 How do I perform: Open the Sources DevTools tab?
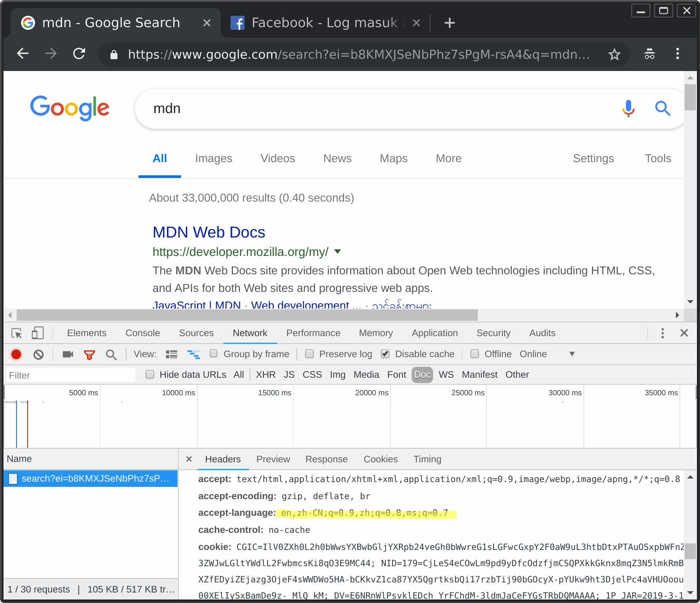click(x=196, y=333)
